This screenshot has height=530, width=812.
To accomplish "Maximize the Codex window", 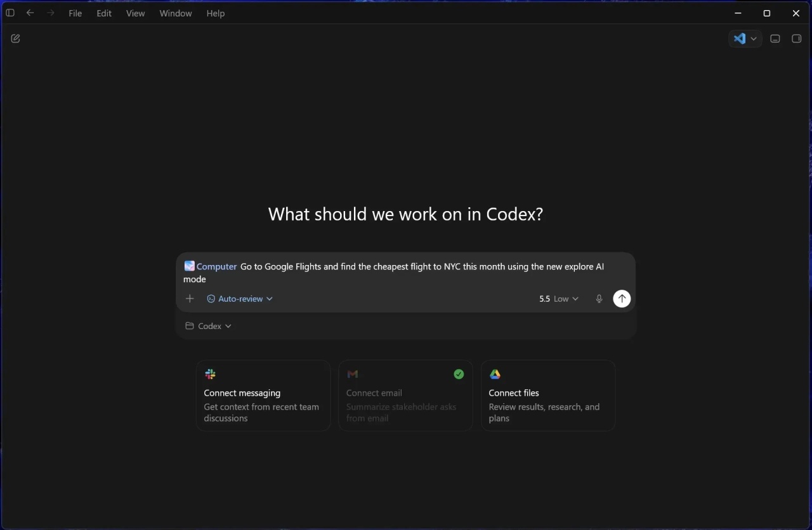I will click(x=767, y=13).
